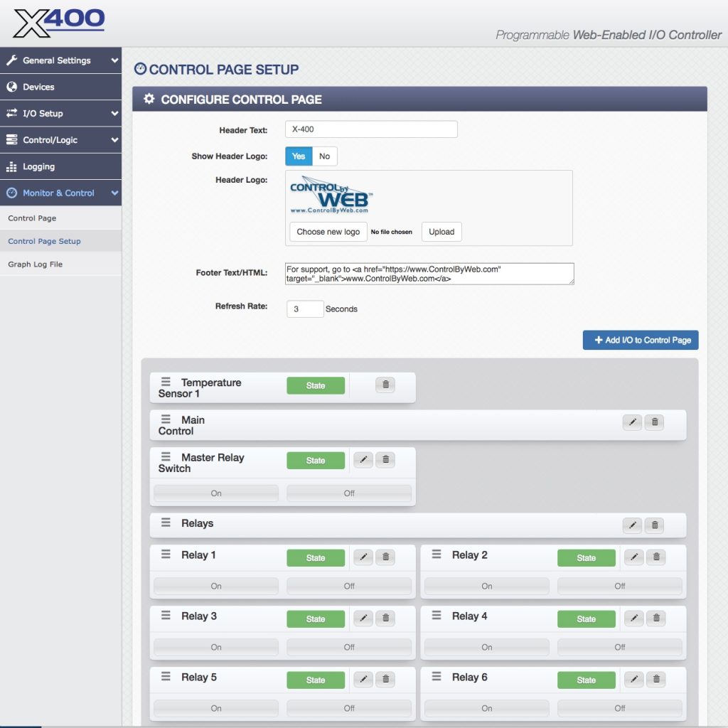Click the Logging grid icon in sidebar
The image size is (728, 728).
pos(12,166)
